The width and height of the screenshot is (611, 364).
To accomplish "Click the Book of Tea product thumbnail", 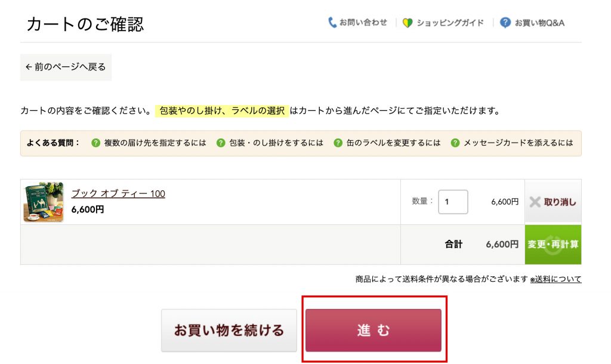I will coord(44,202).
